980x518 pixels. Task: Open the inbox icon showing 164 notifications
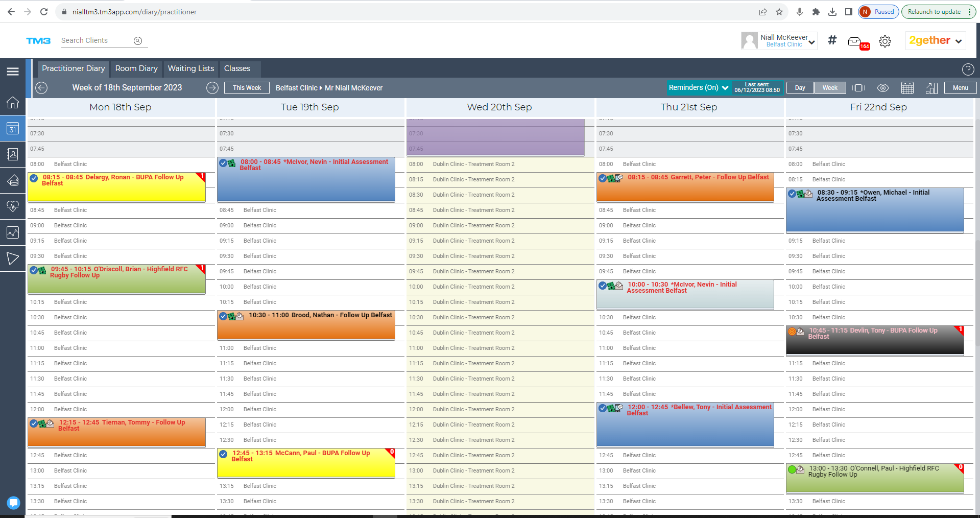click(x=855, y=41)
